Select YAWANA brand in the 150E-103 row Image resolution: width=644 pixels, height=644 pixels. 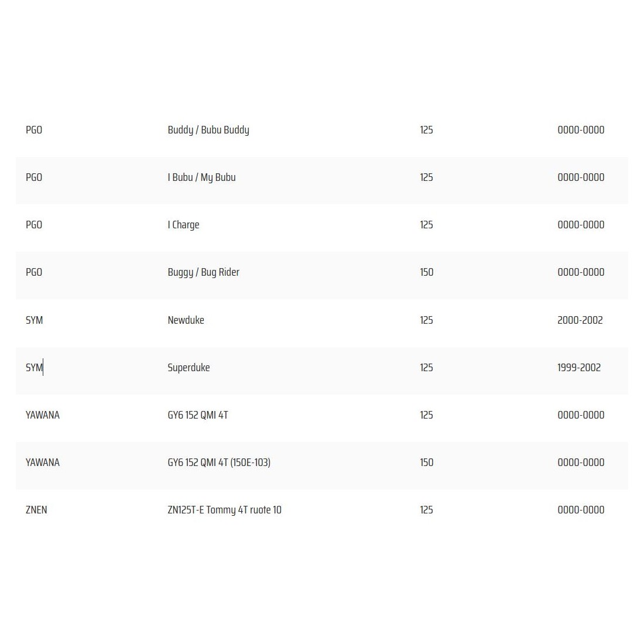43,463
